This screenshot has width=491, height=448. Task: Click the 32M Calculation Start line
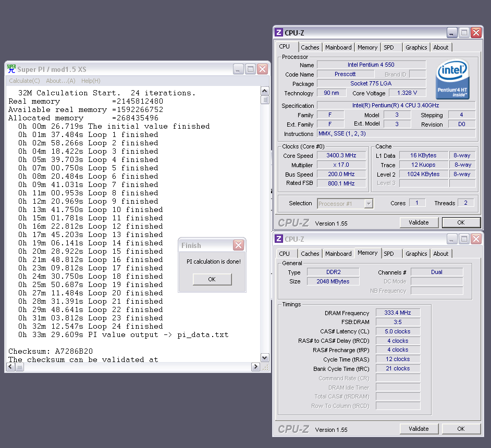(x=107, y=93)
